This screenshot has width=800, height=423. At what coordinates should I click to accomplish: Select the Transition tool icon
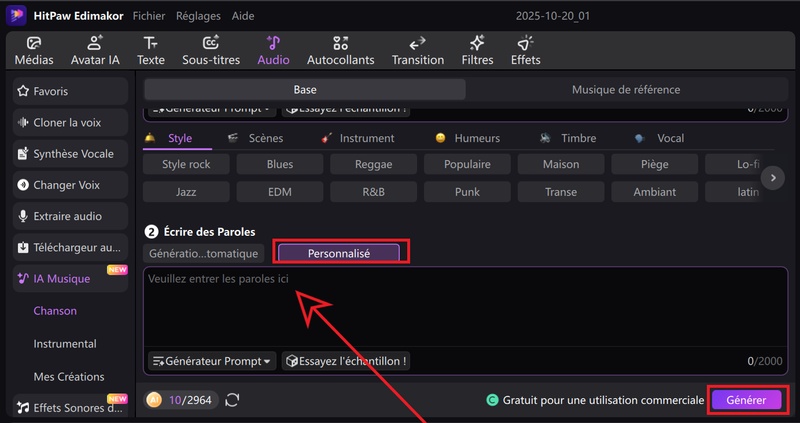tap(418, 50)
